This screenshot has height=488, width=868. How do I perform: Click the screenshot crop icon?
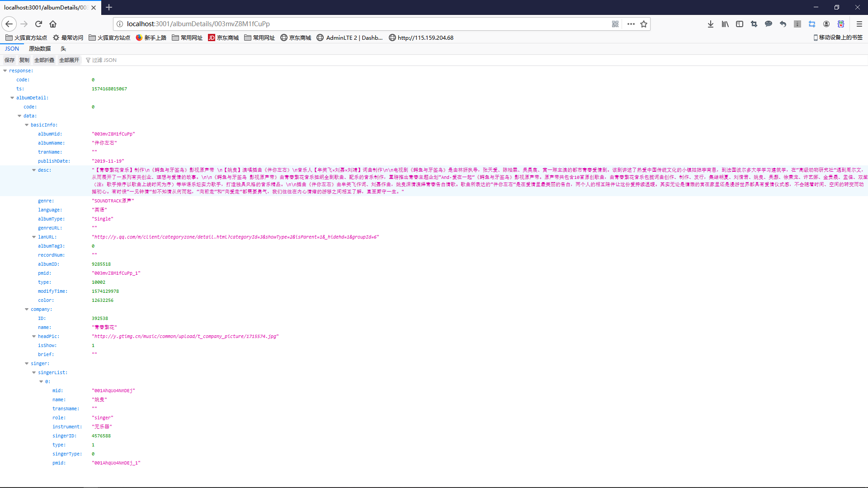coord(754,24)
